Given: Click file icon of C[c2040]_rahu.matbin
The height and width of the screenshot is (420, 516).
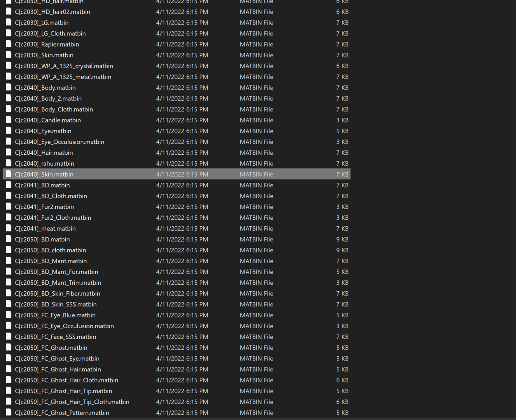Looking at the screenshot, I should tap(9, 163).
